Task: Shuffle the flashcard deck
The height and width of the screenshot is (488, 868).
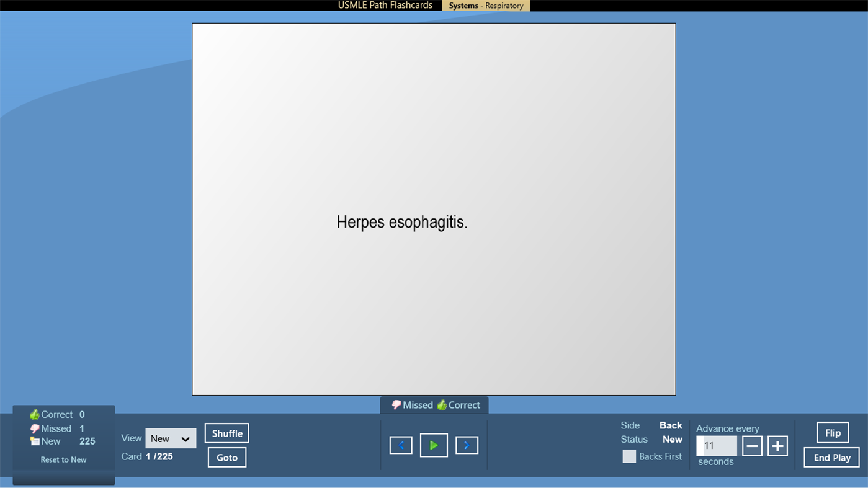Action: pos(226,433)
